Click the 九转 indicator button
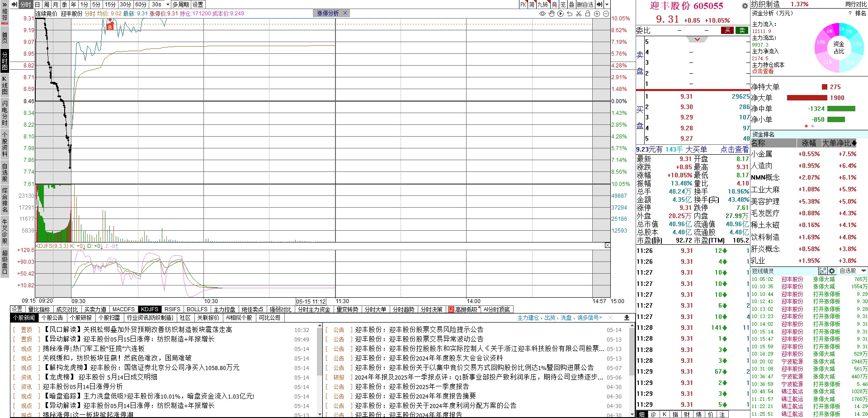 (543, 5)
